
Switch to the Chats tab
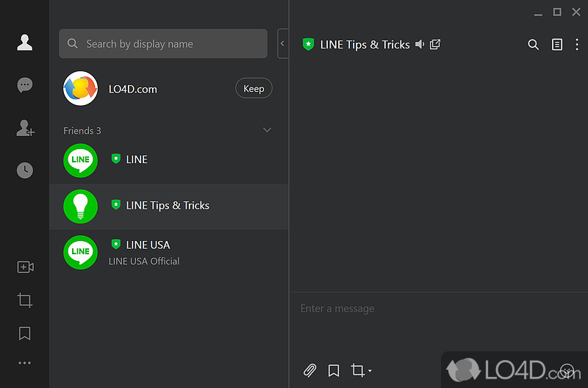pos(25,85)
